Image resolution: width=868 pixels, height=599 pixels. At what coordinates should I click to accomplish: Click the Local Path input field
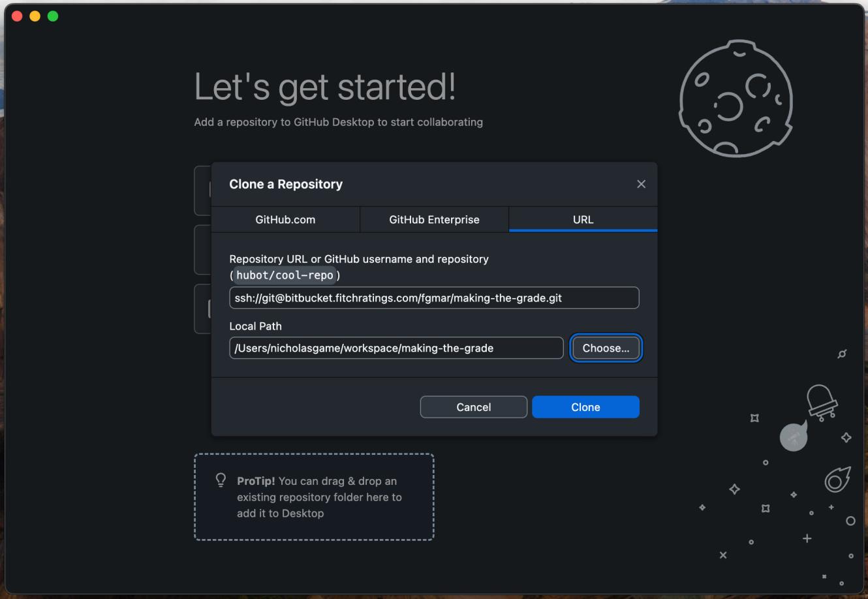[x=396, y=348]
